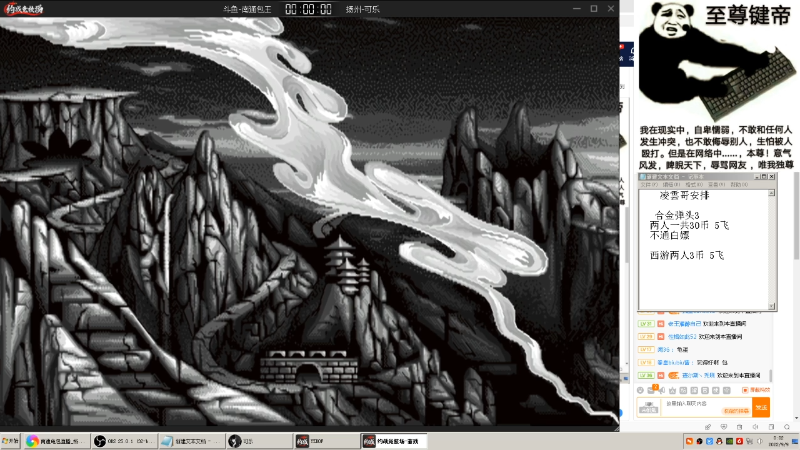Click the username 周35 in chat
Viewport: 800px width, 450px height.
(663, 349)
